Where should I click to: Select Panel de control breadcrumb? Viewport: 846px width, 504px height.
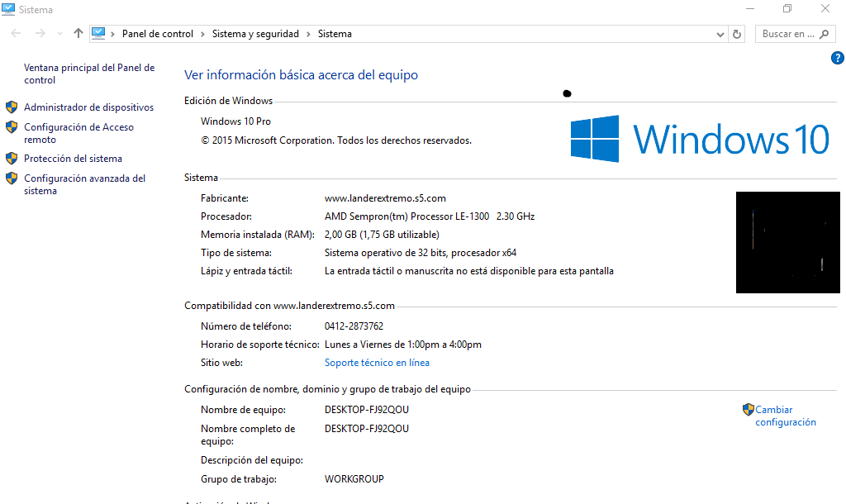pos(157,34)
